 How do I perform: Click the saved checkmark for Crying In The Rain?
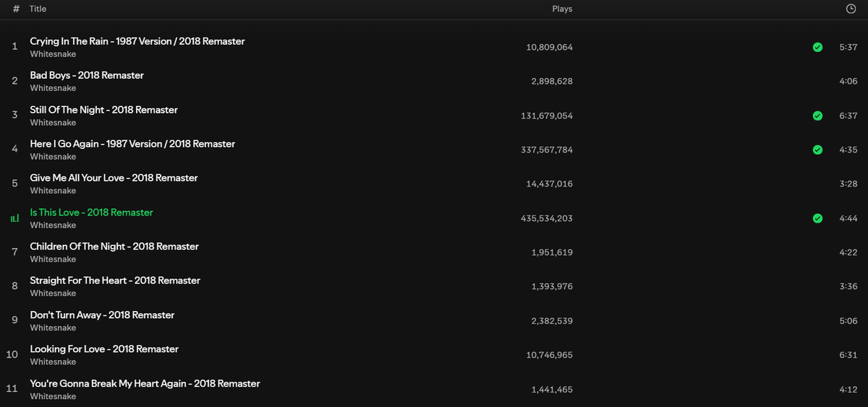click(817, 48)
